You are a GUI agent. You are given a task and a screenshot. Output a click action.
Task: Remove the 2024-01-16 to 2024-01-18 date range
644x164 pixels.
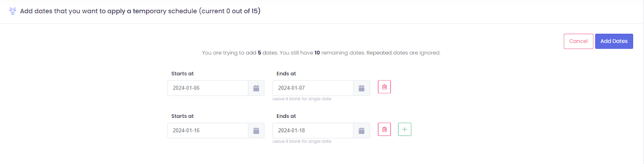coord(384,129)
